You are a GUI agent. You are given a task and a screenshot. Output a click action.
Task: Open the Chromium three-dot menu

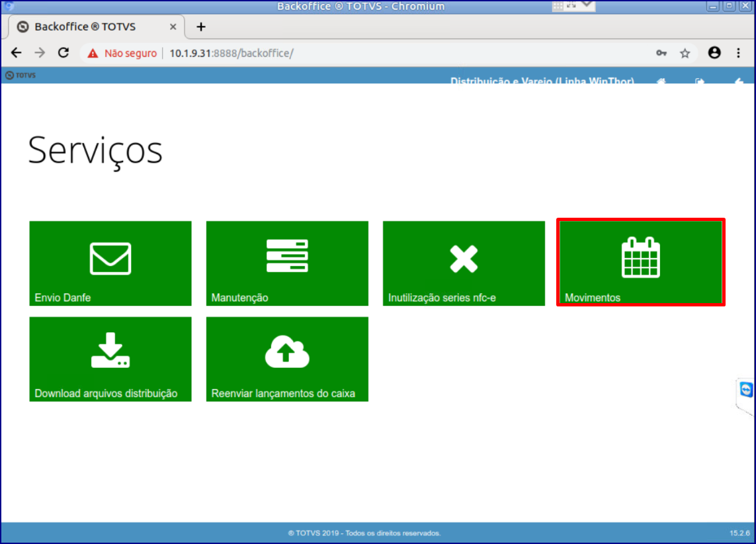[x=739, y=53]
